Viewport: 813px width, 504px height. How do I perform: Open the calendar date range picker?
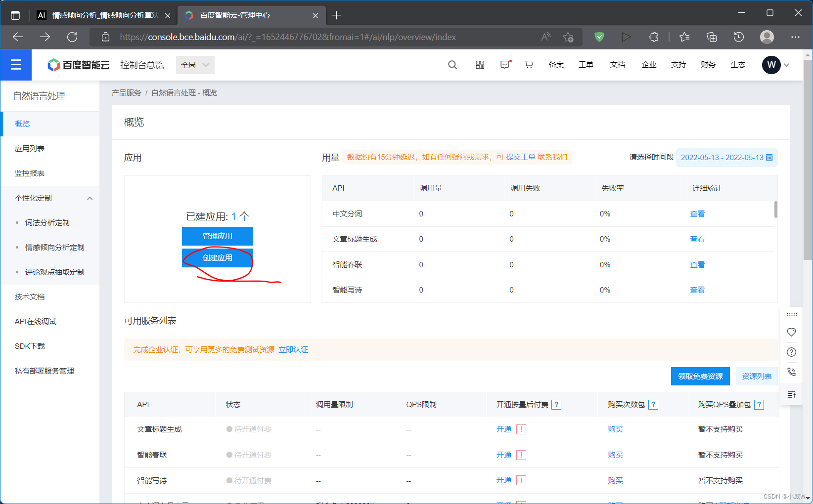(726, 158)
